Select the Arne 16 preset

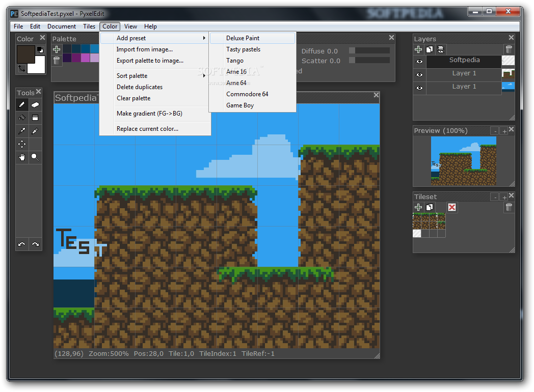point(252,71)
